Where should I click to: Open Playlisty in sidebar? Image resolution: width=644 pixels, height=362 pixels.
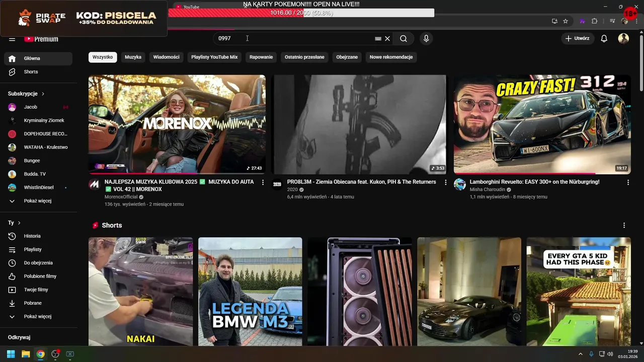pyautogui.click(x=38, y=249)
